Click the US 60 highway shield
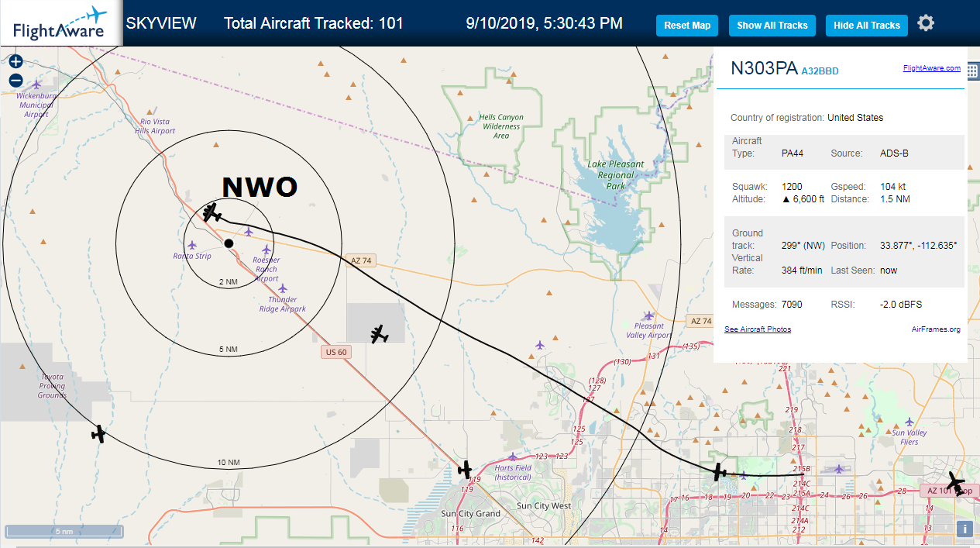980x548 pixels. point(336,352)
